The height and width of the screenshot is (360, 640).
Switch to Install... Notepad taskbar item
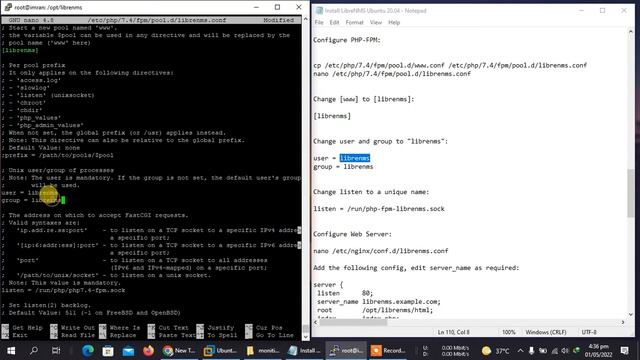pyautogui.click(x=304, y=351)
